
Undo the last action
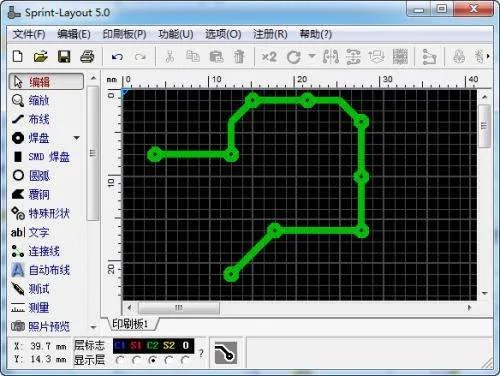pos(117,57)
